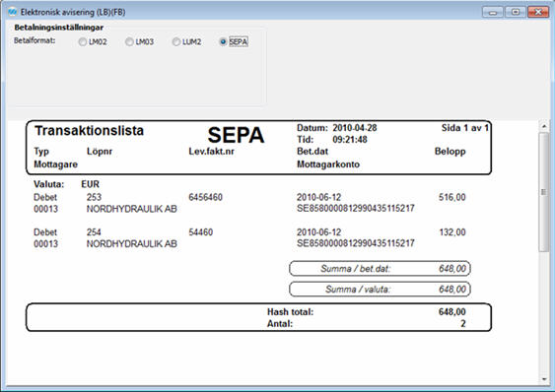Image resolution: width=555 pixels, height=392 pixels.
Task: Click invoice number 6456460
Action: 206,197
